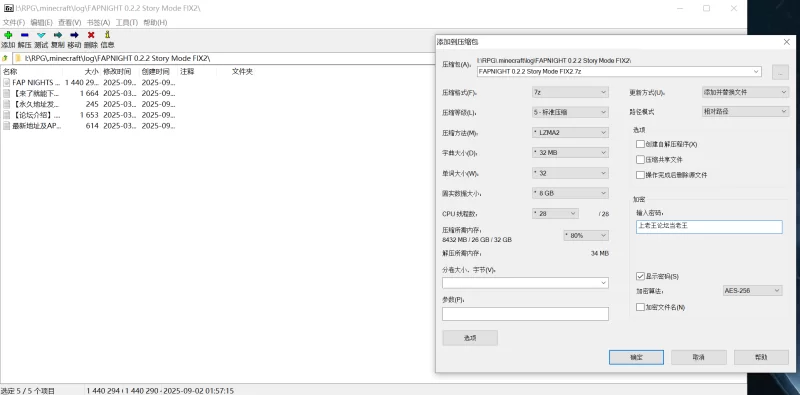Close the 添加到压缩包 dialog
This screenshot has height=395, width=800.
(x=786, y=42)
